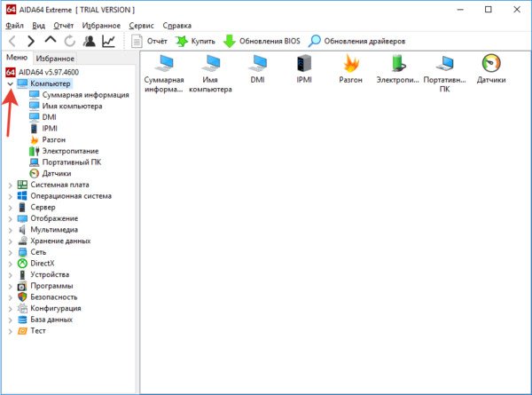Open the Вид menu

[39, 26]
